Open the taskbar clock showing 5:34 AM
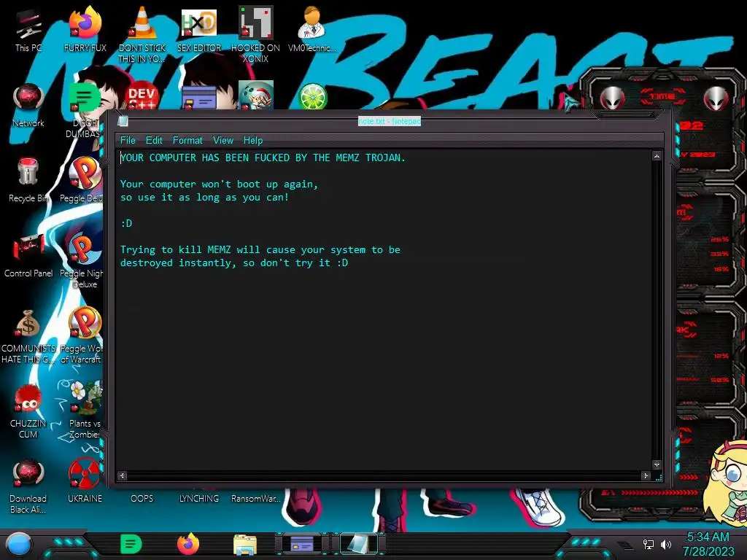The image size is (747, 560). [708, 544]
